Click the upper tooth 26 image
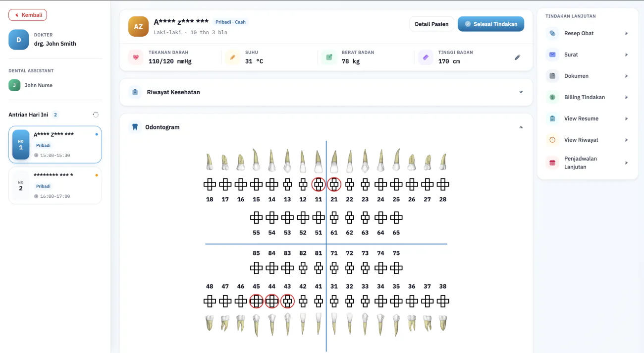This screenshot has height=353, width=644. [x=412, y=163]
